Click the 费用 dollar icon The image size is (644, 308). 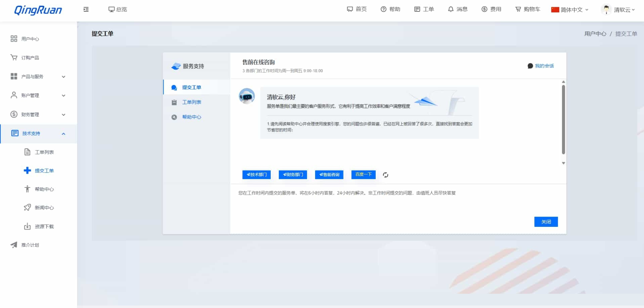click(484, 9)
